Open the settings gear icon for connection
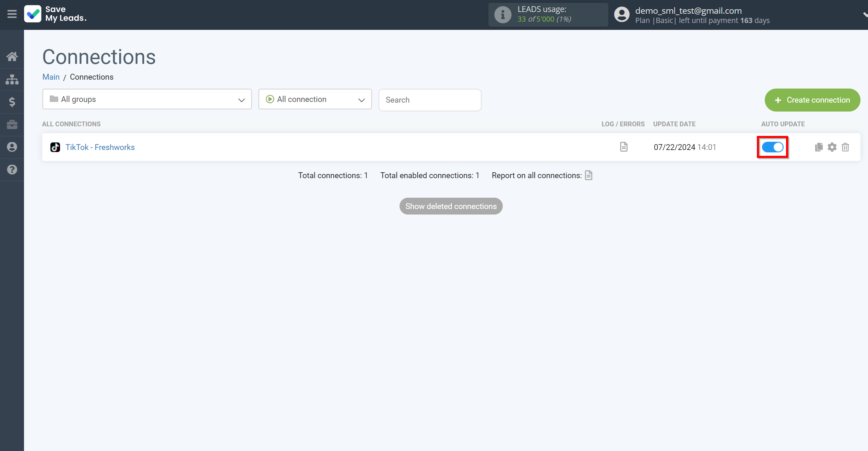The height and width of the screenshot is (451, 868). [x=832, y=147]
